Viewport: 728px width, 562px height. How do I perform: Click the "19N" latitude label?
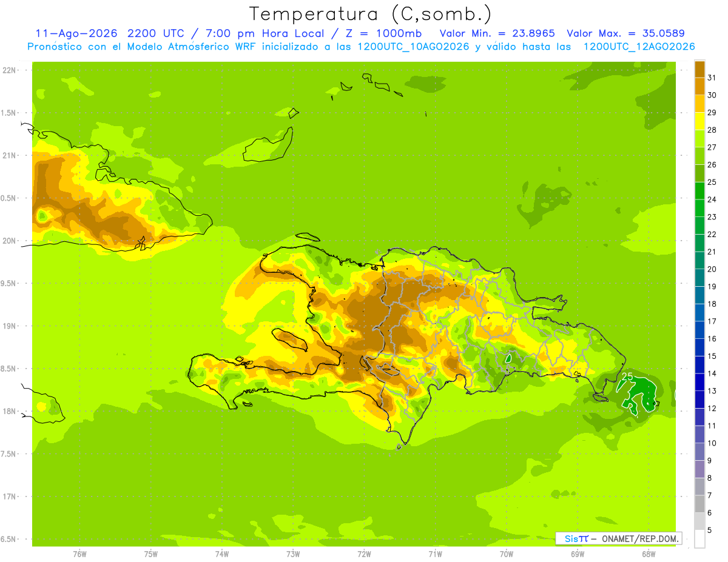point(9,326)
